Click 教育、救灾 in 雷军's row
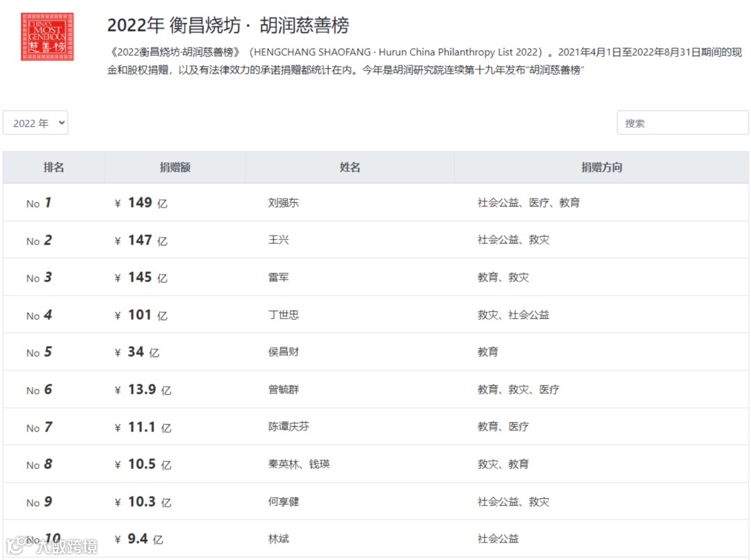Viewport: 751px width, 560px height. tap(503, 277)
